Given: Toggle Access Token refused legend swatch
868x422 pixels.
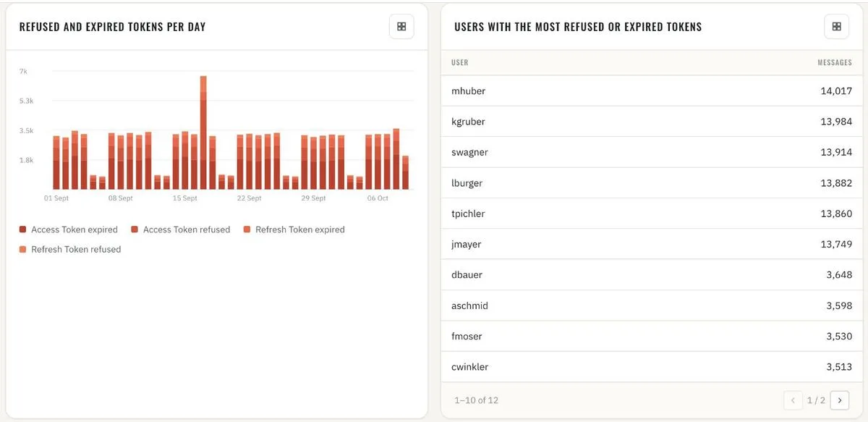Looking at the screenshot, I should pos(135,229).
